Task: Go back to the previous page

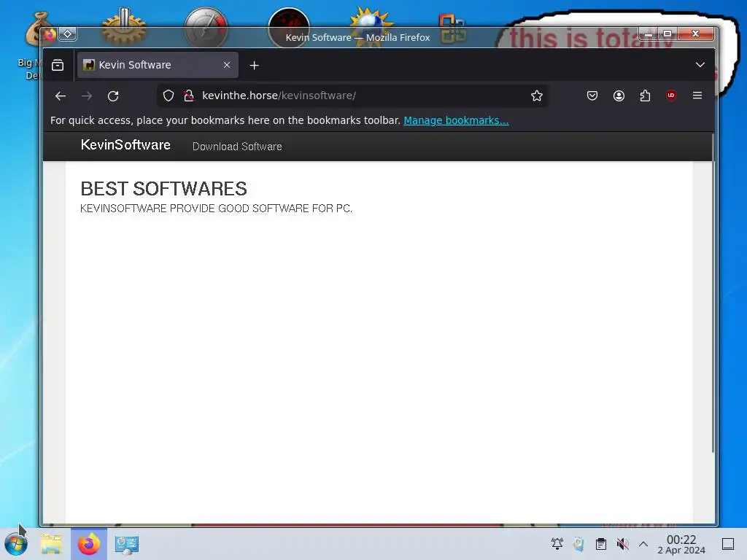Action: point(61,96)
